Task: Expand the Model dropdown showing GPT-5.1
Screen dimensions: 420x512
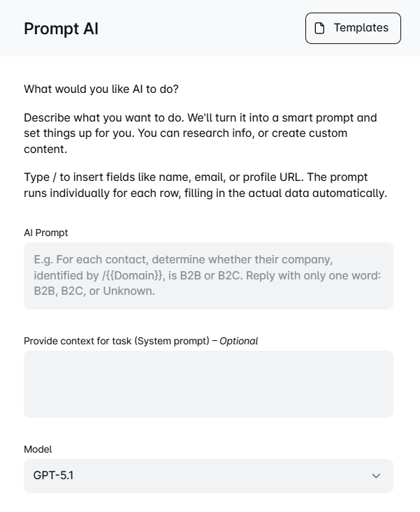Action: click(208, 476)
